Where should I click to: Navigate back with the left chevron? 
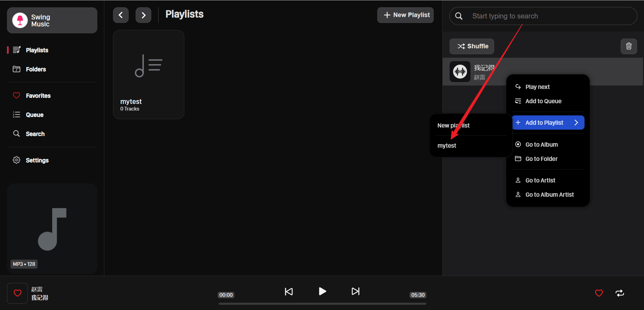click(x=121, y=15)
